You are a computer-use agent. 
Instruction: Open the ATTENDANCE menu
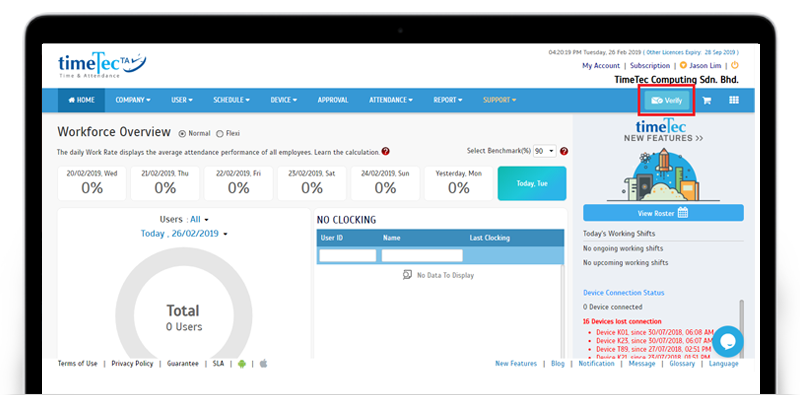tap(391, 100)
